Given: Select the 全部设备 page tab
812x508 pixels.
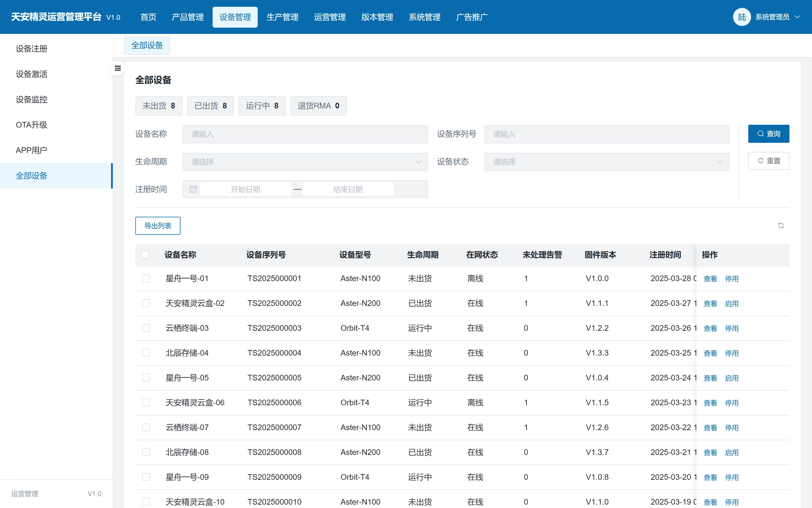Looking at the screenshot, I should [147, 45].
